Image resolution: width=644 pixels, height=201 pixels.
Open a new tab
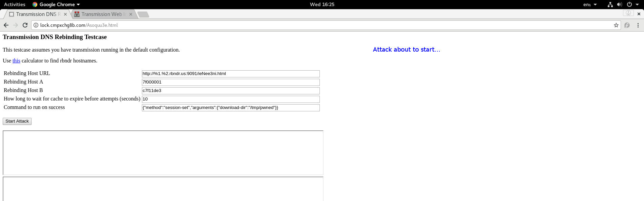click(143, 14)
